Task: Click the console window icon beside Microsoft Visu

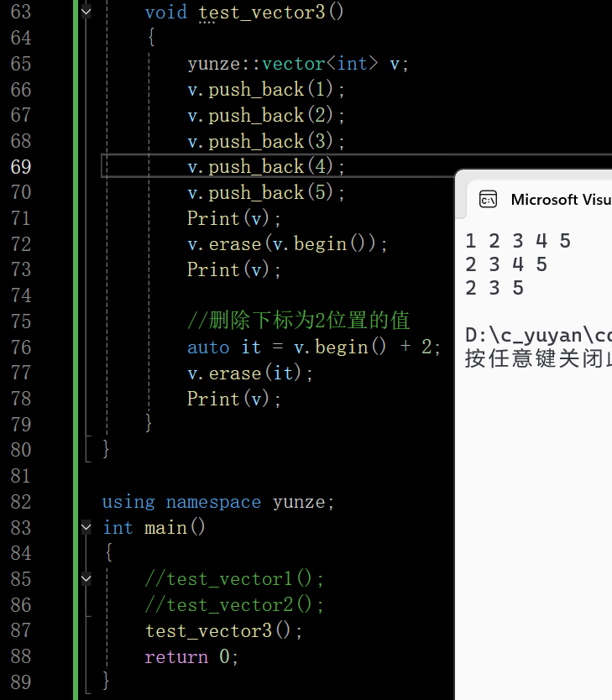Action: tap(488, 200)
